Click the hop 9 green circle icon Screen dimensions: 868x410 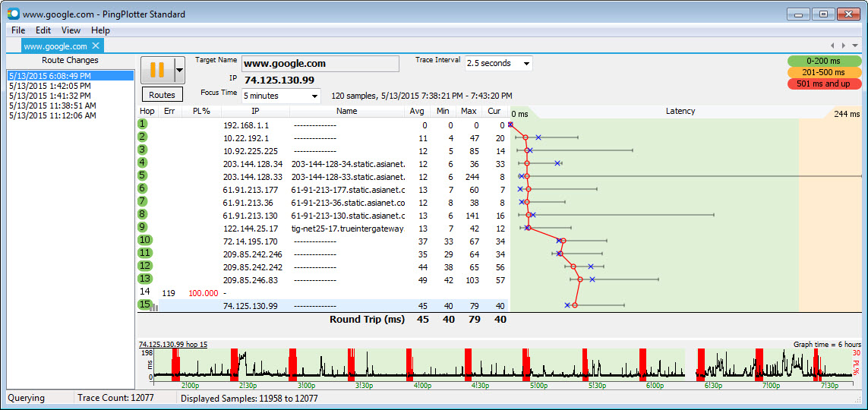(x=144, y=227)
